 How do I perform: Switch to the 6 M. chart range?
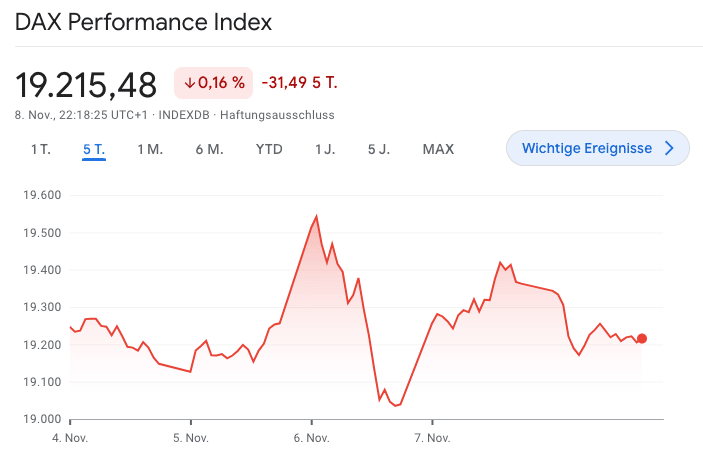(x=209, y=149)
